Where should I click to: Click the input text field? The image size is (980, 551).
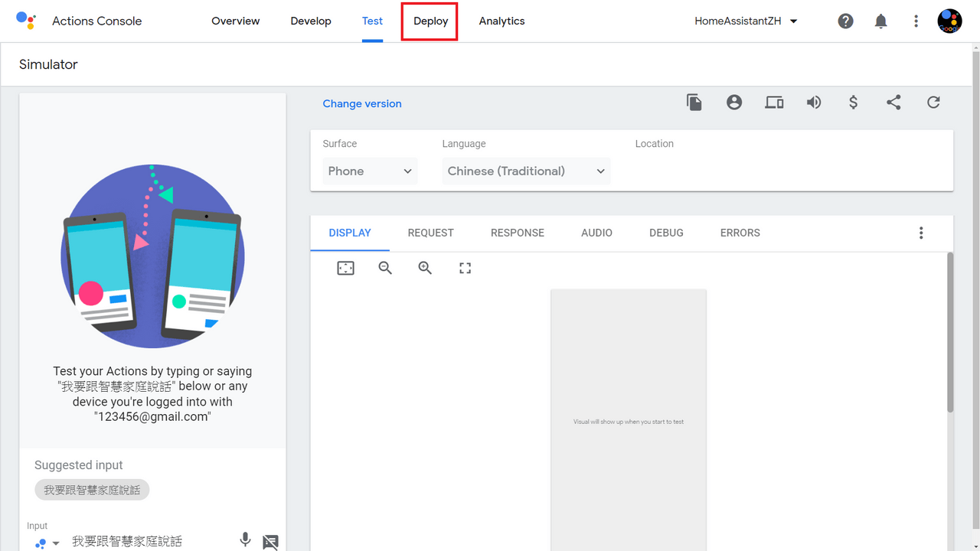149,541
